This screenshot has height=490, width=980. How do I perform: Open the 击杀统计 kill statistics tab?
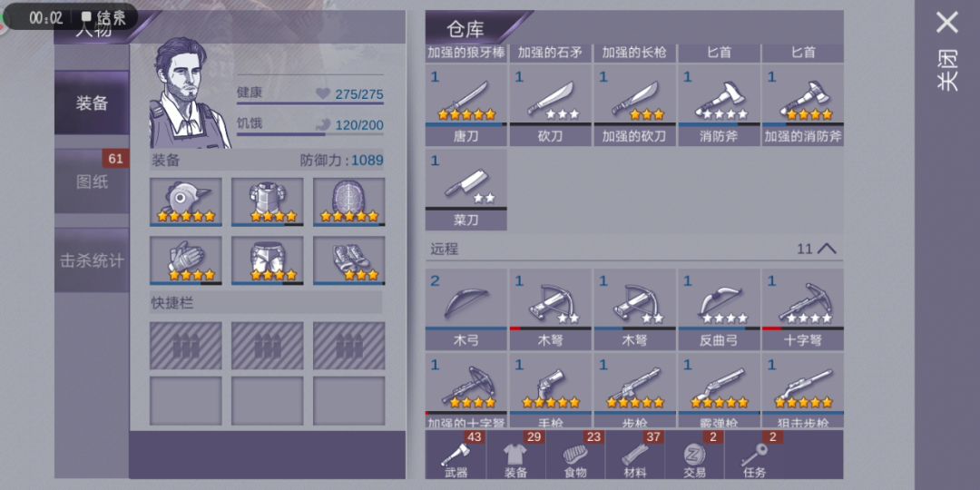[x=92, y=260]
